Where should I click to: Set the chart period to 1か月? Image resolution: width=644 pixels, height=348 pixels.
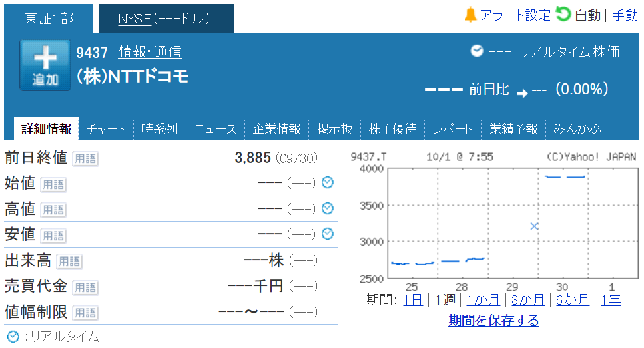(483, 300)
